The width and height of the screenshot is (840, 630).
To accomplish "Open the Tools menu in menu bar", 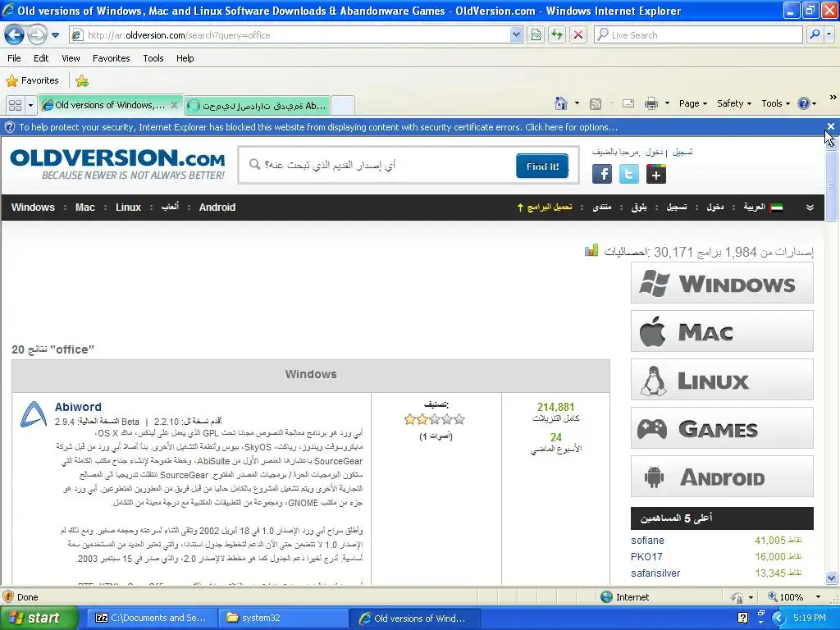I will click(x=153, y=58).
